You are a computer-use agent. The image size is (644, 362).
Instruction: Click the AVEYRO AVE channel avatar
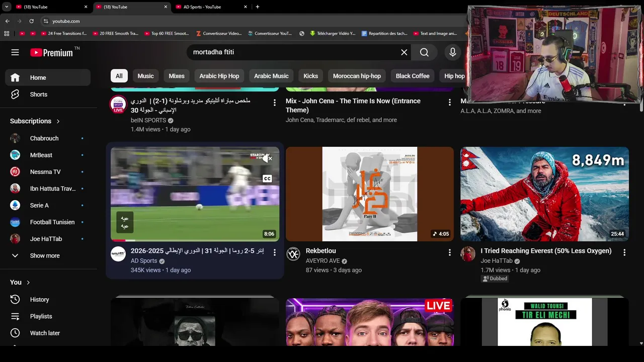(293, 254)
